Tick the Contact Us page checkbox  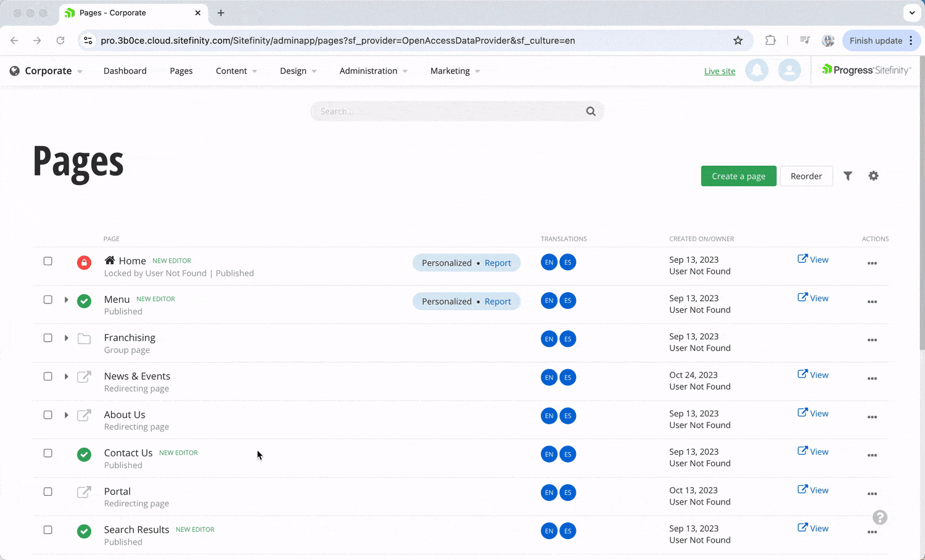(x=47, y=453)
